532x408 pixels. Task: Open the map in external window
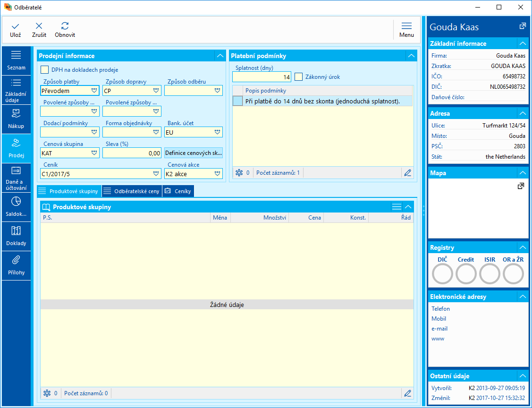[521, 186]
